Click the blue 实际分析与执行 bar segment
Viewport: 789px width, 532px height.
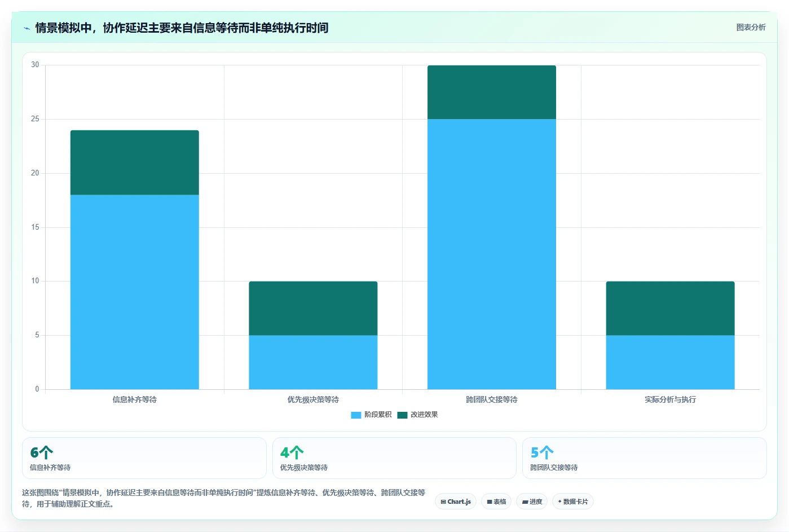point(670,362)
